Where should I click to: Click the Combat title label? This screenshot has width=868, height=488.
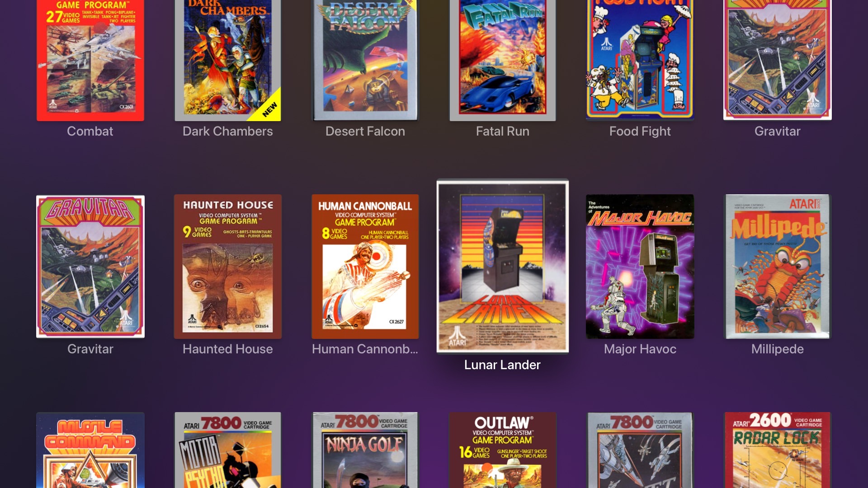(90, 131)
